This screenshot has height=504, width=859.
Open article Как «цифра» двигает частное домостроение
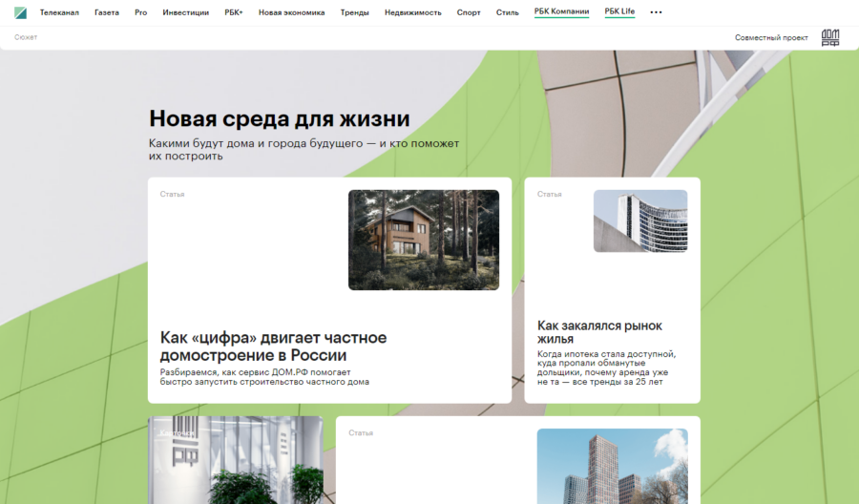click(x=273, y=346)
